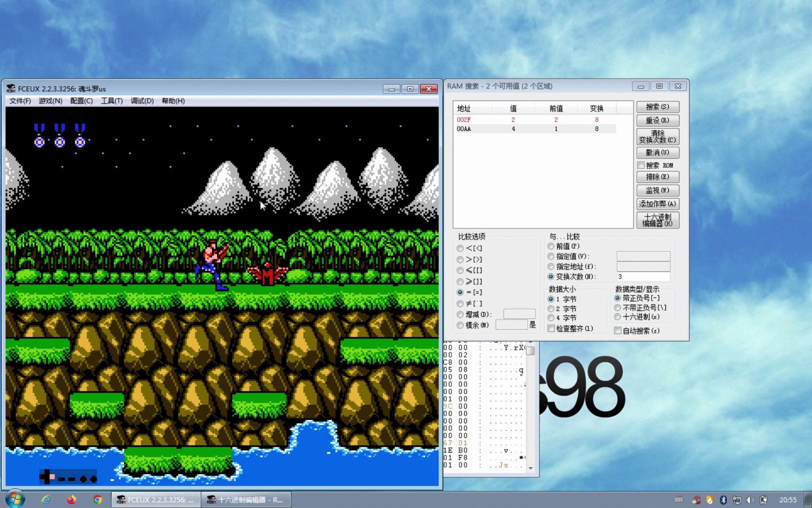Click the 前值 column header
The width and height of the screenshot is (812, 508).
coord(556,109)
